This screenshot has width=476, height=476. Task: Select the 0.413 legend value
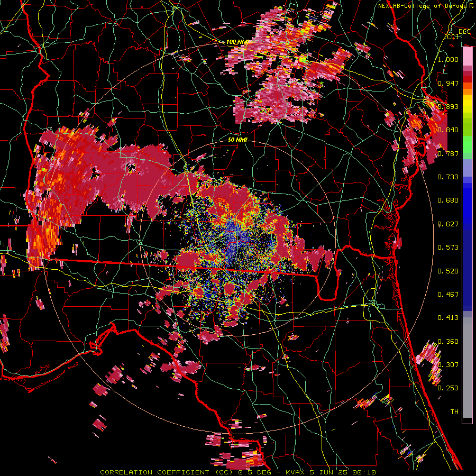pyautogui.click(x=448, y=318)
